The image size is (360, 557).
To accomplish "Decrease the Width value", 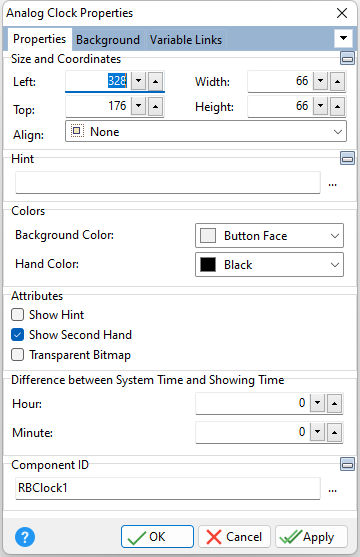I will pyautogui.click(x=320, y=81).
